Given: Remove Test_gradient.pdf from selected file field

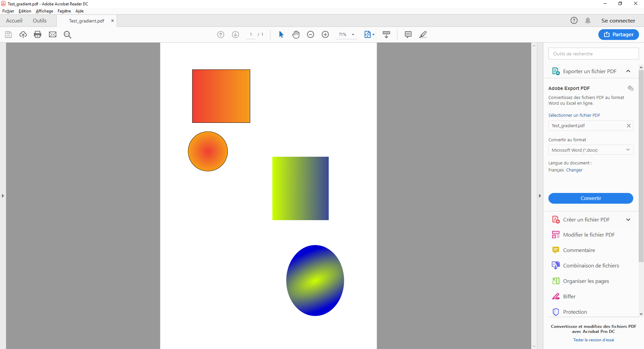Looking at the screenshot, I should click(x=629, y=126).
